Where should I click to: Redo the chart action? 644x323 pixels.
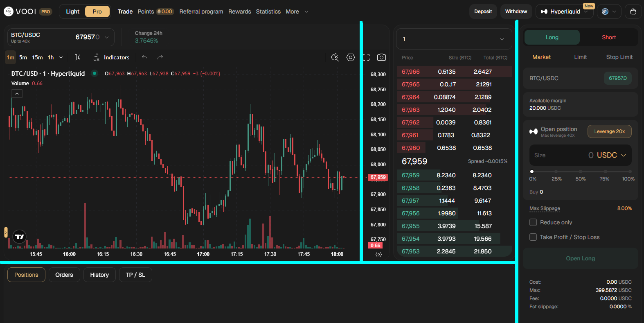pyautogui.click(x=160, y=57)
